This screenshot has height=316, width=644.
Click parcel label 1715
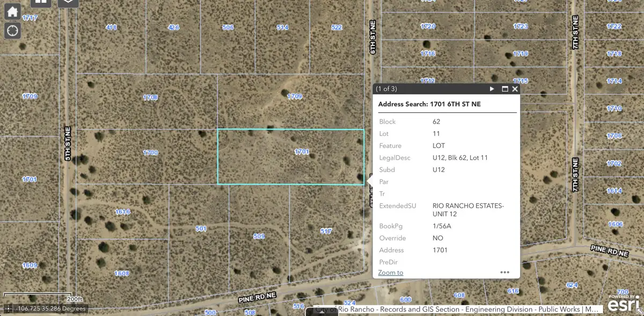[x=520, y=81]
